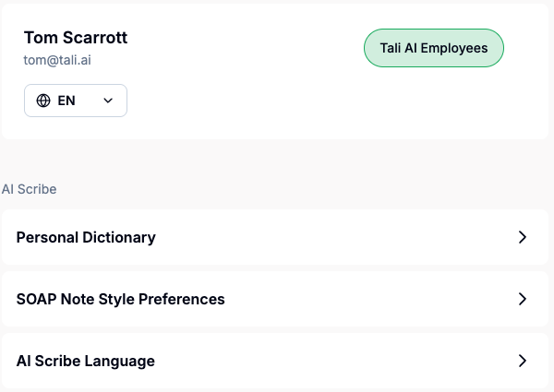
Task: Click the AI Scribe section heading
Action: click(30, 189)
